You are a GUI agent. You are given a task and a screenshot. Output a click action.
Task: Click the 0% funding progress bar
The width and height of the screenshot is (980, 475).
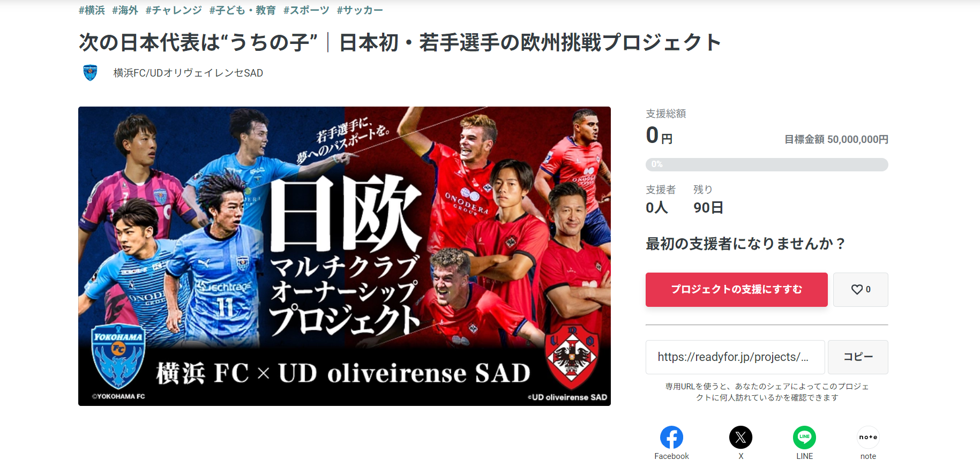767,164
